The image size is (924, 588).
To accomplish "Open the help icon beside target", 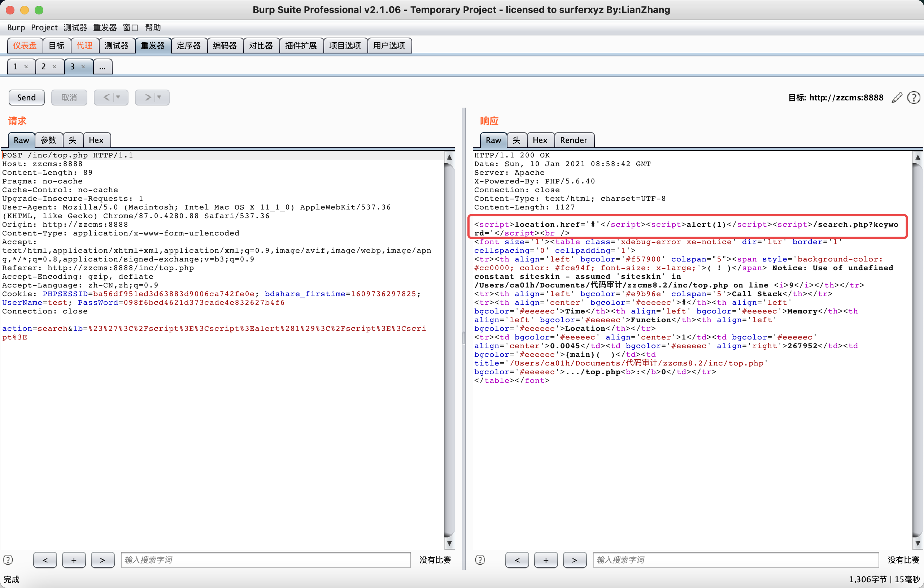I will (x=914, y=98).
